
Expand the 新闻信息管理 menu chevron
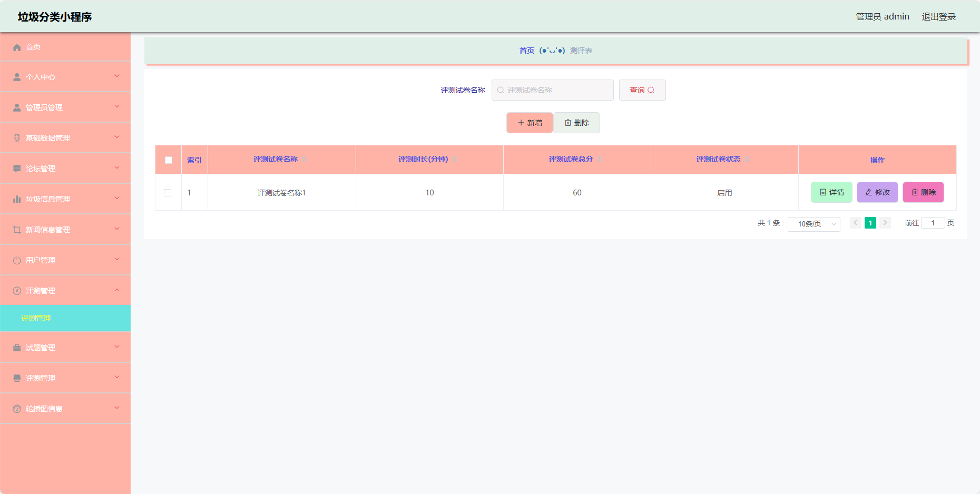click(117, 229)
